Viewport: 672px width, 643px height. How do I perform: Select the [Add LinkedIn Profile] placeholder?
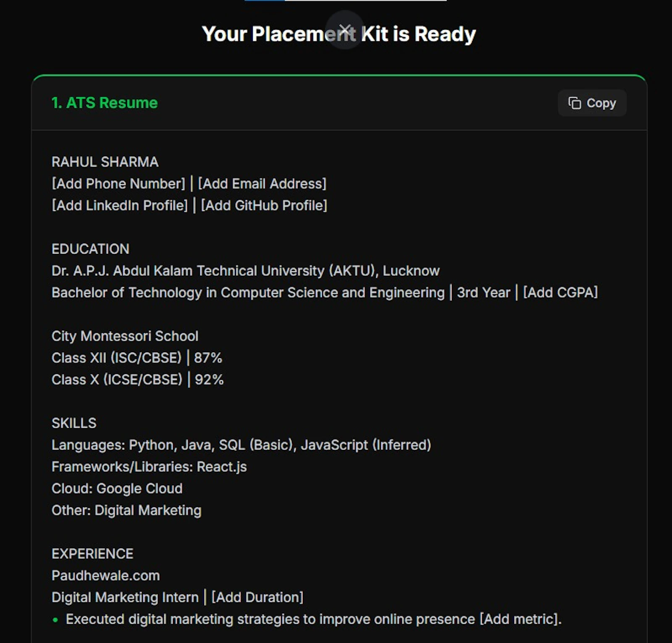click(x=119, y=205)
